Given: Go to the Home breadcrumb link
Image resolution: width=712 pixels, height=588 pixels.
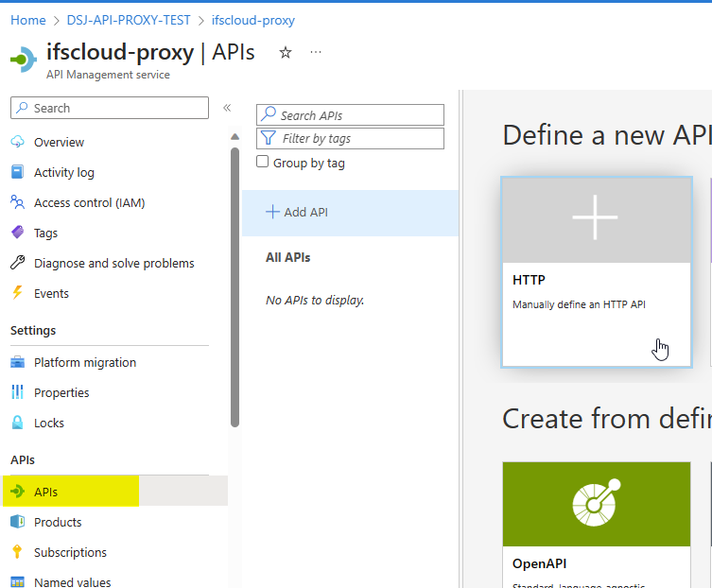Looking at the screenshot, I should point(27,20).
